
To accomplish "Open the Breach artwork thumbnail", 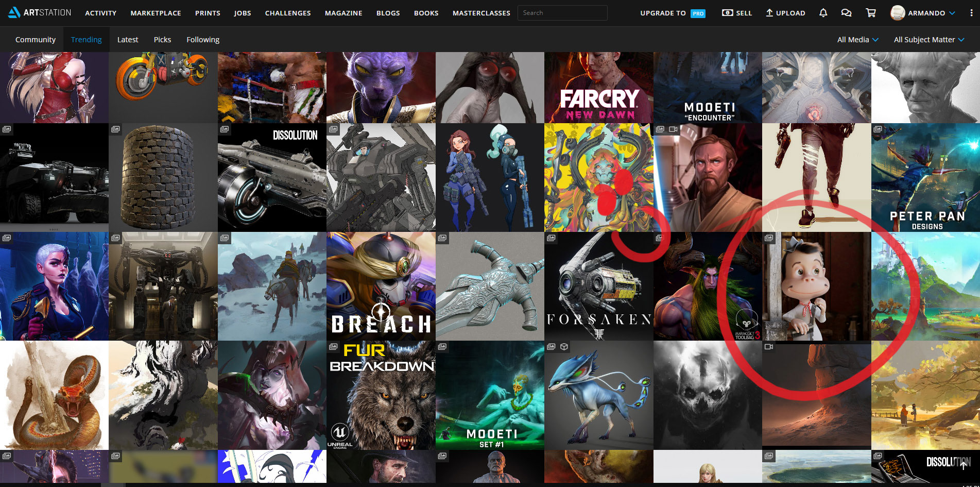I will (x=381, y=286).
